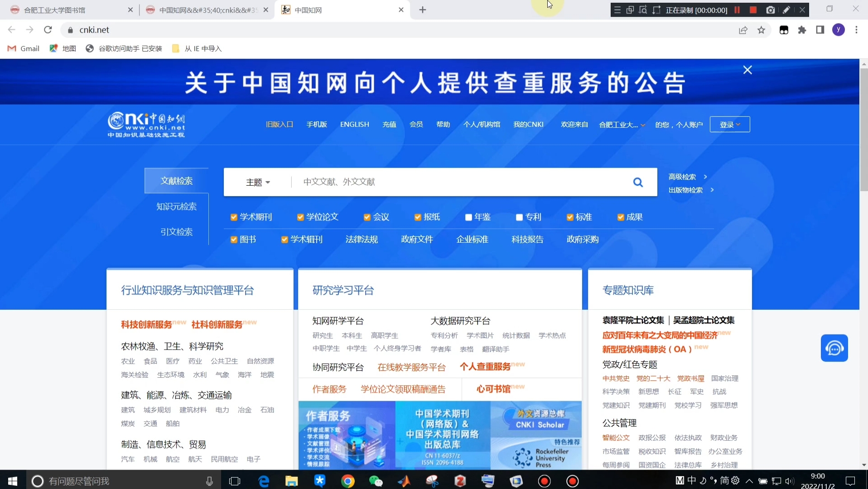Expand the 合肥工业大... institution dropdown
The width and height of the screenshot is (868, 489).
click(x=622, y=125)
